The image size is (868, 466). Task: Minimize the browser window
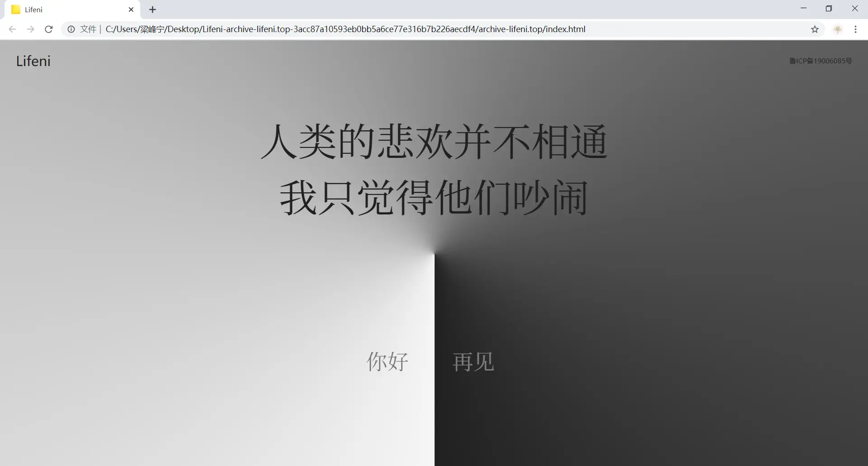point(804,8)
